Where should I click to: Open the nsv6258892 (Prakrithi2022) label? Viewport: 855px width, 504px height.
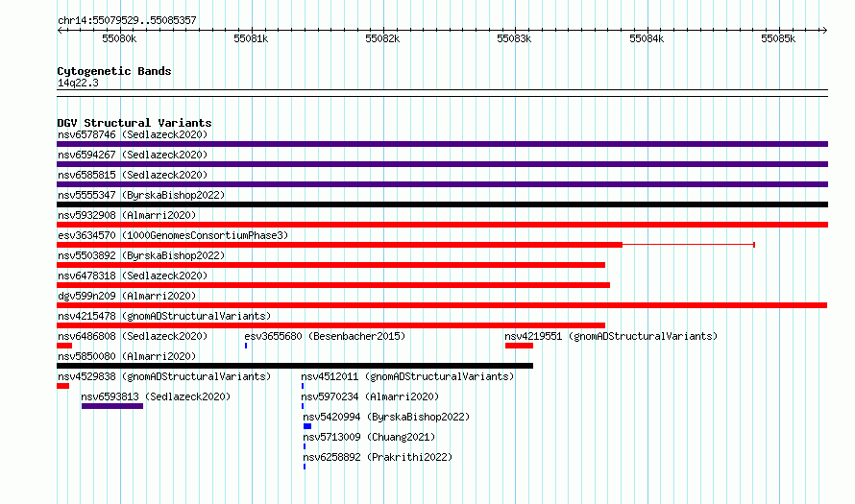coord(378,457)
